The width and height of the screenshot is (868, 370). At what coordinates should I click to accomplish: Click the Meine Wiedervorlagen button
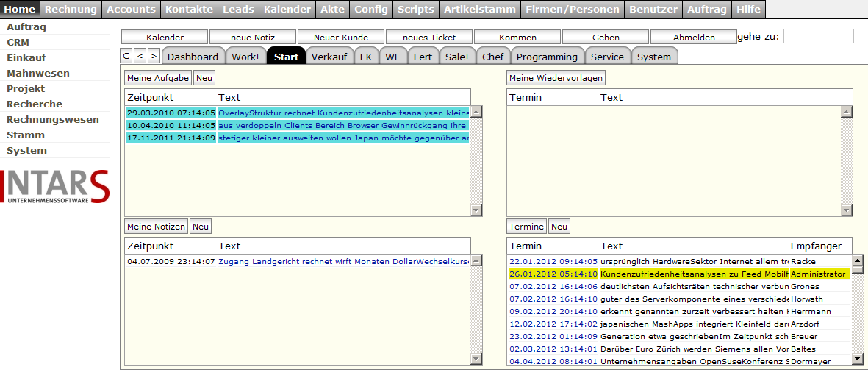pos(556,78)
